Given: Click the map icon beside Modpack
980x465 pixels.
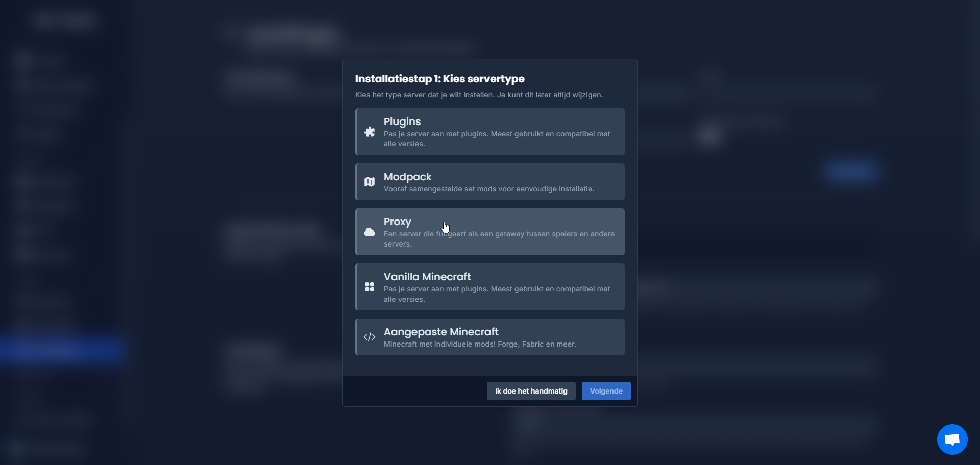Looking at the screenshot, I should tap(370, 182).
